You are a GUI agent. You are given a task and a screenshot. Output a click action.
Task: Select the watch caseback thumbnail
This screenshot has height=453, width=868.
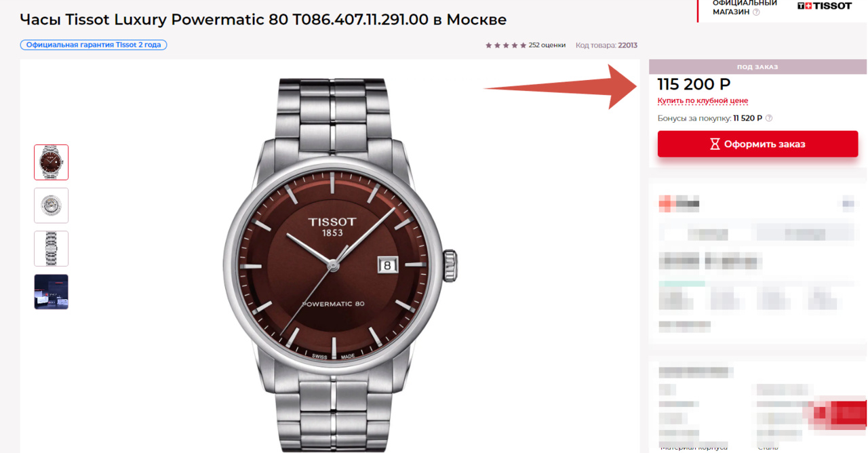click(52, 205)
